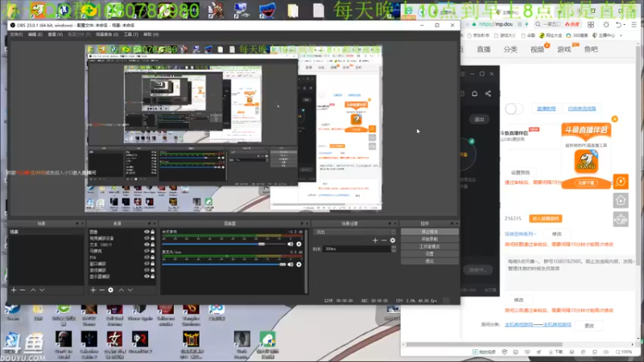Image resolution: width=644 pixels, height=362 pixels.
Task: Click orange play icon on page sidebar
Action: (x=621, y=181)
